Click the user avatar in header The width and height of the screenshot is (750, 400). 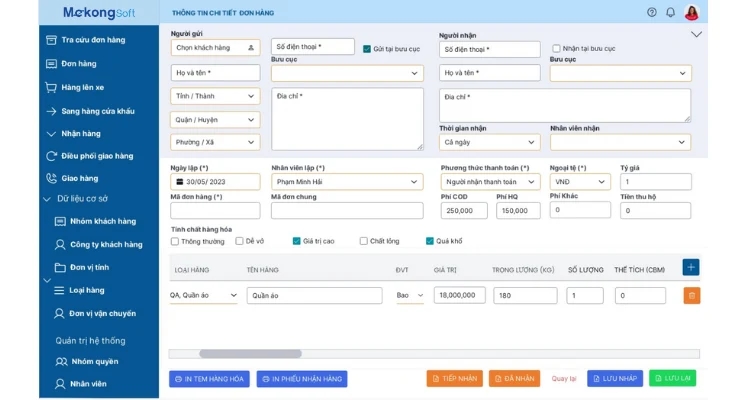pyautogui.click(x=692, y=12)
